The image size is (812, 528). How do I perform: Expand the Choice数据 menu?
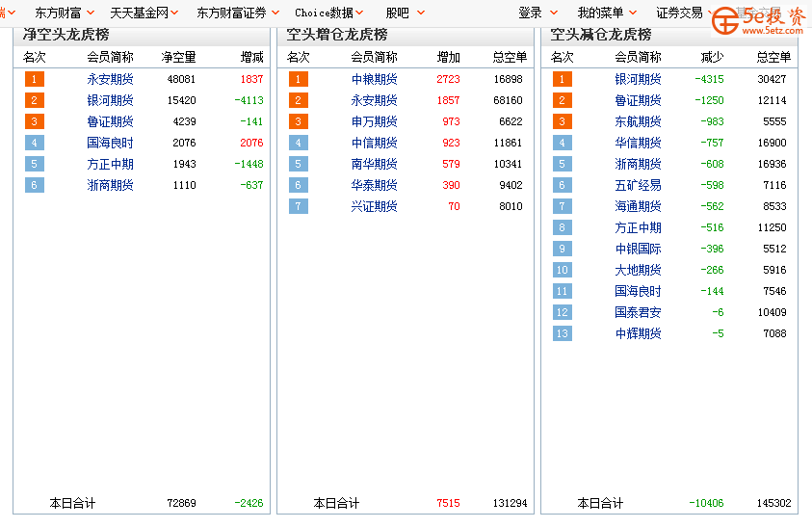click(328, 13)
